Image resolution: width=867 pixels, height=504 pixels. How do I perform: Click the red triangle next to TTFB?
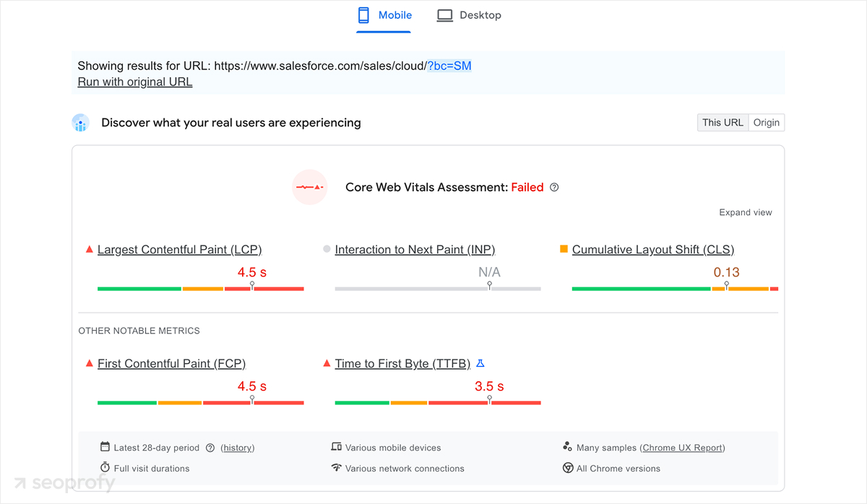pos(327,363)
